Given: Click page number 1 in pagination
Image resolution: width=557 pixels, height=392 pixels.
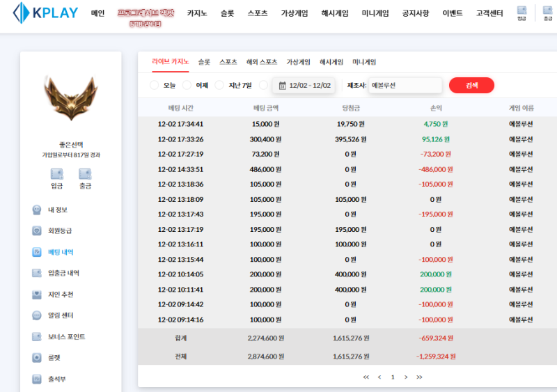Looking at the screenshot, I should tap(393, 377).
